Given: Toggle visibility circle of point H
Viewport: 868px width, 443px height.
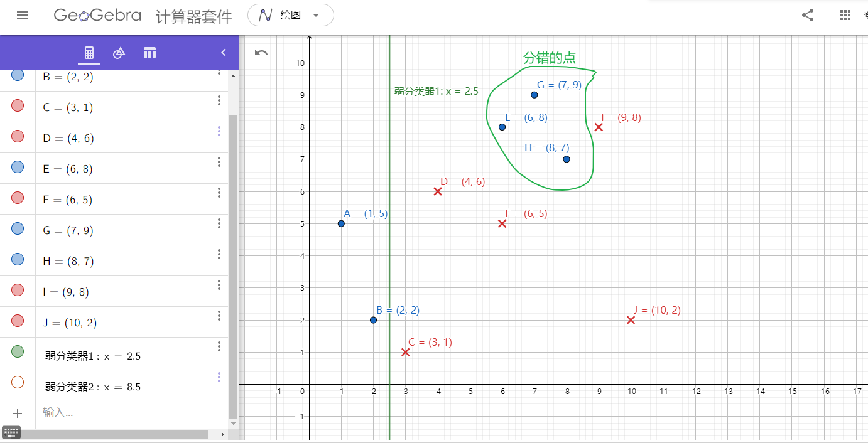Looking at the screenshot, I should (18, 260).
